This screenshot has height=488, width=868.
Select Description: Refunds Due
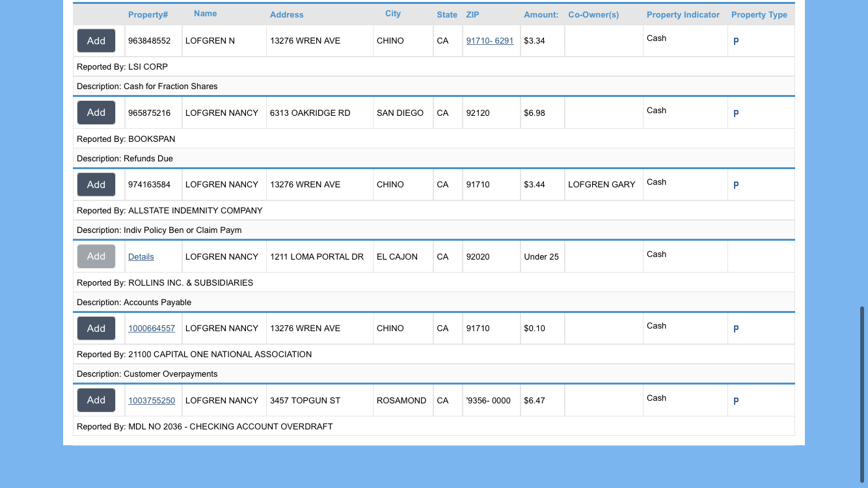click(434, 158)
